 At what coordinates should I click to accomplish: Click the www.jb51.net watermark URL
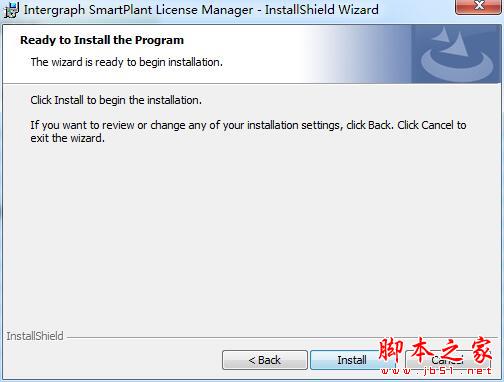pos(436,371)
